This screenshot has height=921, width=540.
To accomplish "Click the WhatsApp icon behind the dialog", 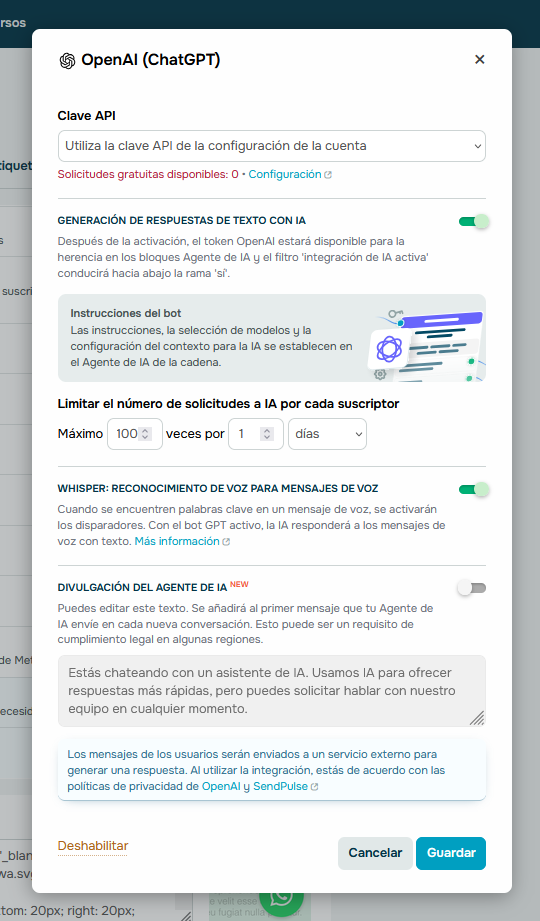I will pos(281,903).
